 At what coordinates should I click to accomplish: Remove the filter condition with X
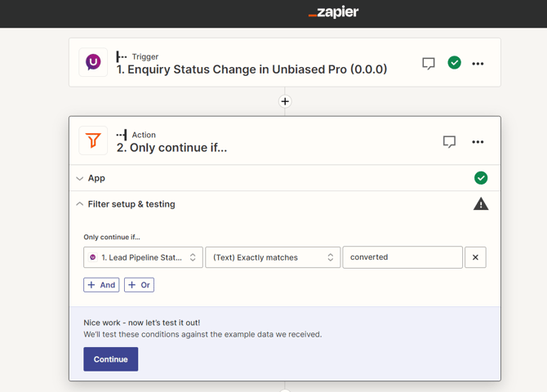(x=476, y=257)
